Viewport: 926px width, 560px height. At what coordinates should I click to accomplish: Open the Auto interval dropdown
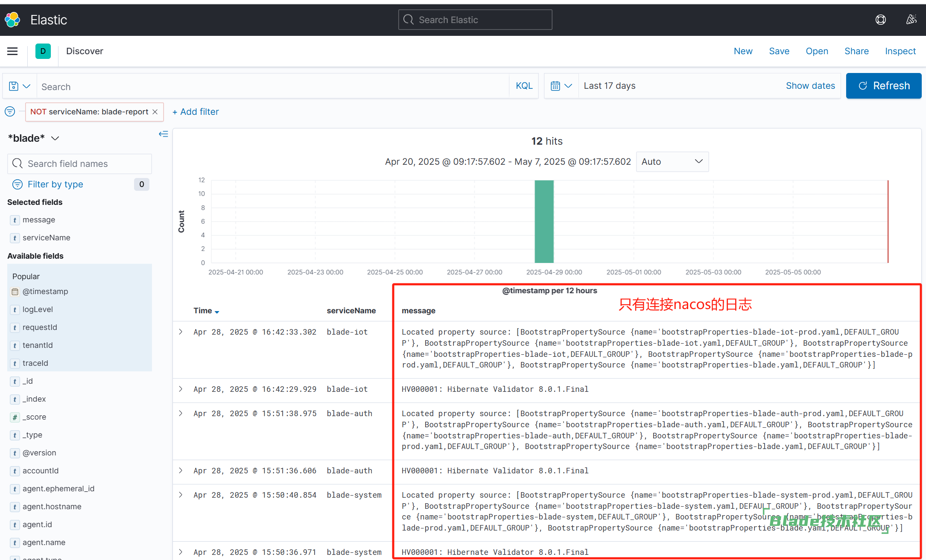point(672,162)
